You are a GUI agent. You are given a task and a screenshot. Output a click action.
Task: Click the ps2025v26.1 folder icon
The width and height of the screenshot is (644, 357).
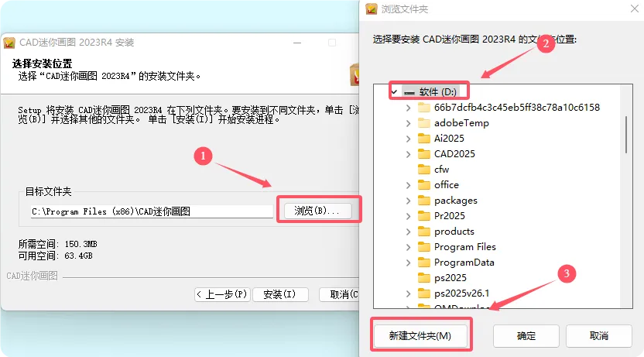[424, 293]
